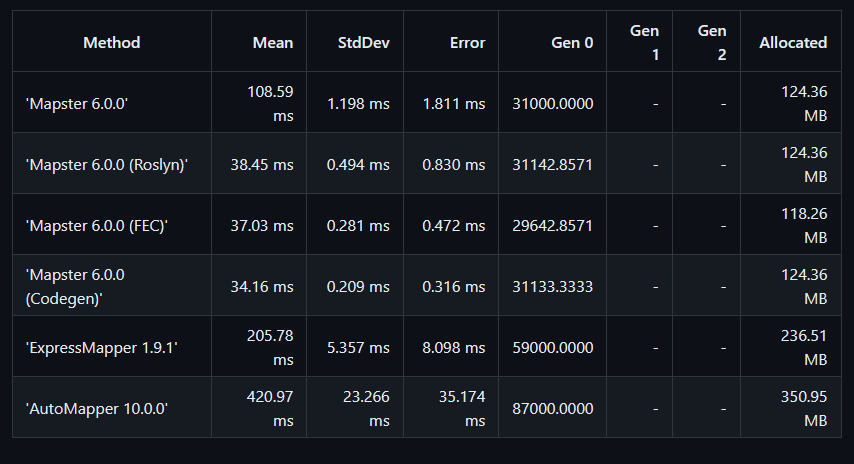Click the 35.174 ms error value
The height and width of the screenshot is (464, 854).
pyautogui.click(x=462, y=408)
